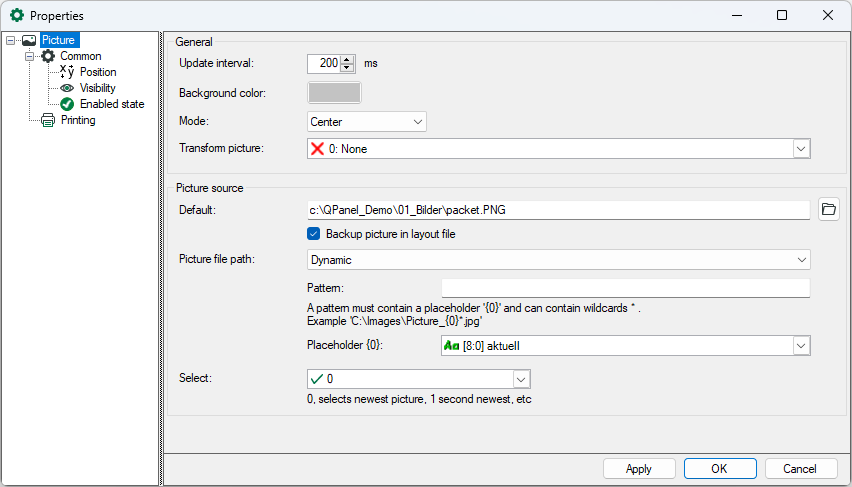Click the Position XY icon
Screen dimensions: 852x487
67,72
